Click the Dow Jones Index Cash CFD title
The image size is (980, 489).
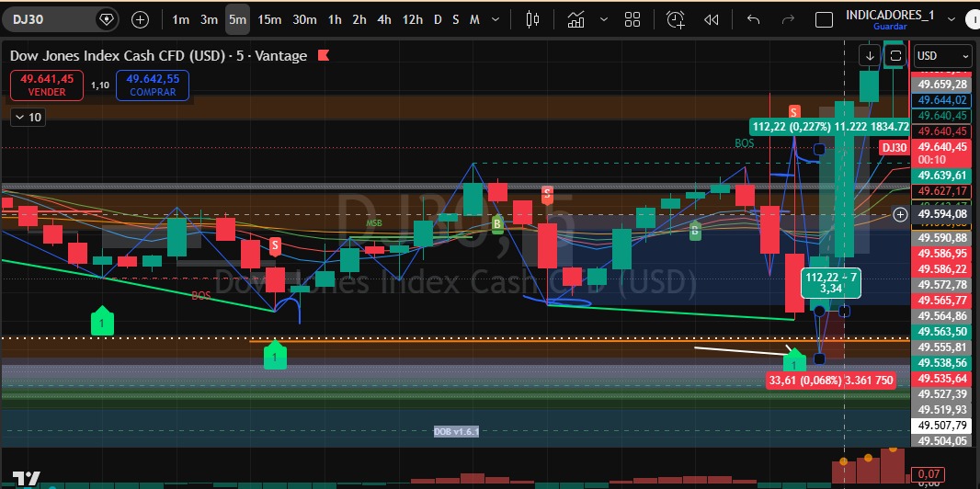[x=117, y=55]
